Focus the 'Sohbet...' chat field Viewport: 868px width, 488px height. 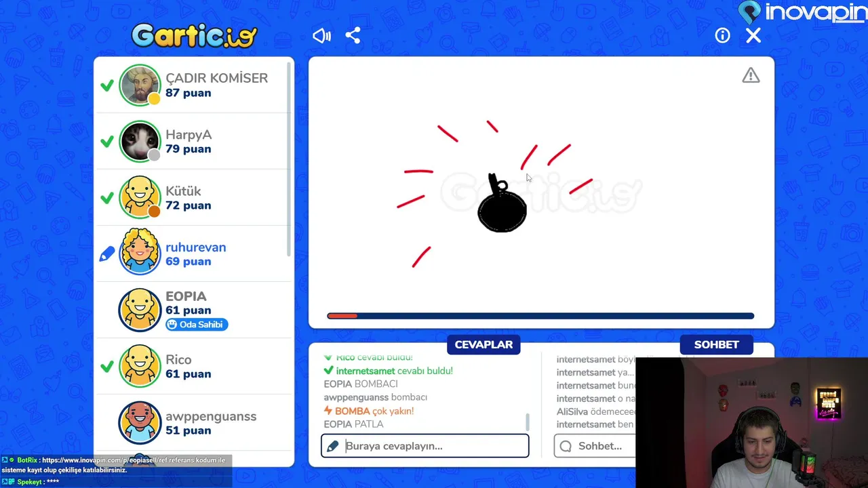click(x=595, y=446)
